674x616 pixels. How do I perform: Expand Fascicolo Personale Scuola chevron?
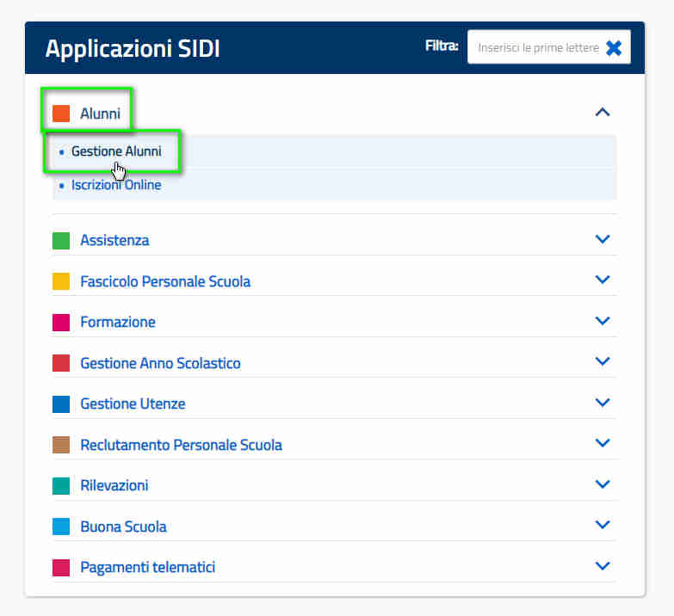coord(603,280)
